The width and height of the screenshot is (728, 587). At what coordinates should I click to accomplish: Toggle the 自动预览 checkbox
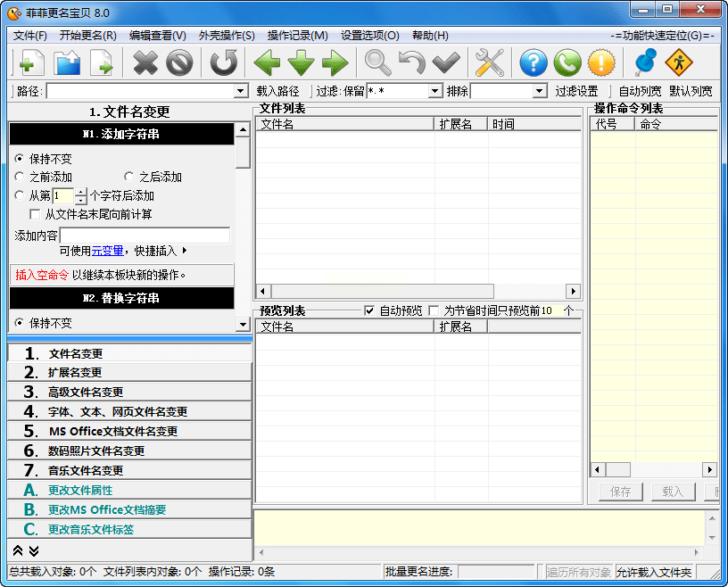369,310
